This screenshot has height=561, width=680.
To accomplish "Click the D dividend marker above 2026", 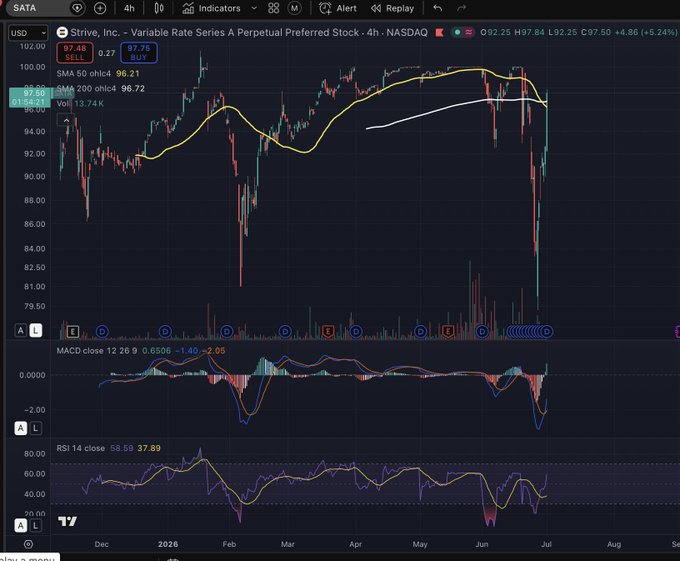I will (x=165, y=332).
